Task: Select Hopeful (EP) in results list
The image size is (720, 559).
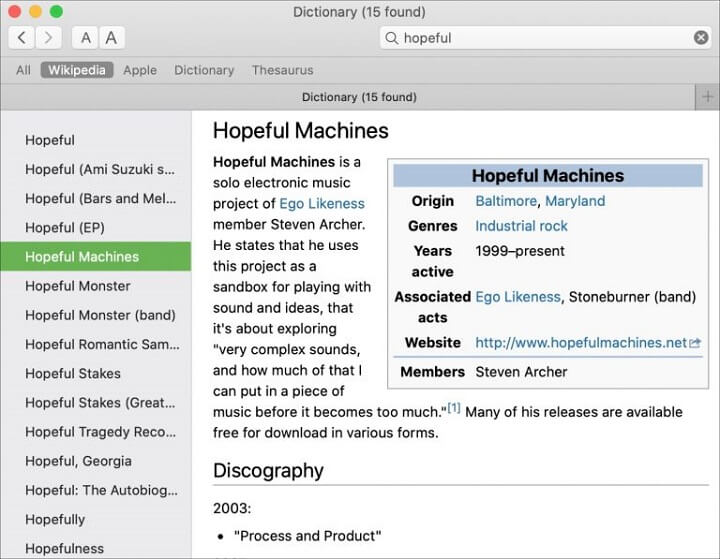Action: point(96,227)
